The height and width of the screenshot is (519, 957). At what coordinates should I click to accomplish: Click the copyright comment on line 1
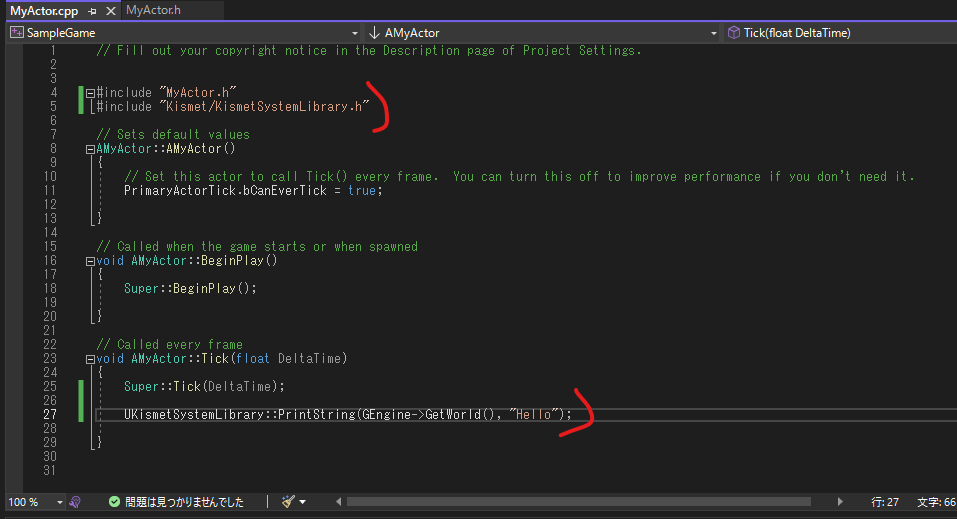[x=369, y=51]
